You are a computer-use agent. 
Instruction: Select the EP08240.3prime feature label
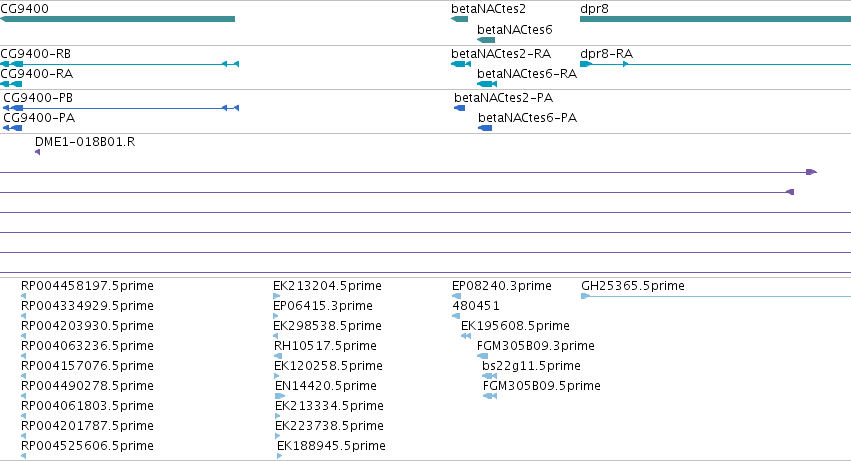pyautogui.click(x=501, y=286)
